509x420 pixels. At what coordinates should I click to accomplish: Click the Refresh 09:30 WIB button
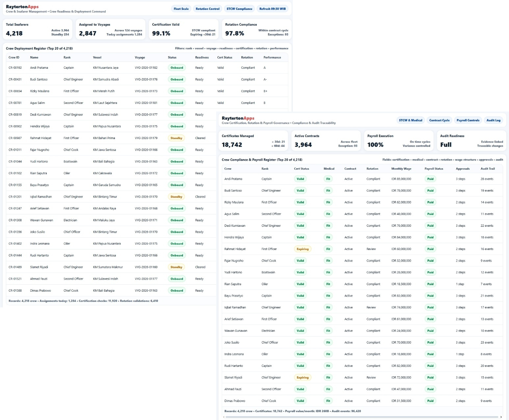[272, 9]
